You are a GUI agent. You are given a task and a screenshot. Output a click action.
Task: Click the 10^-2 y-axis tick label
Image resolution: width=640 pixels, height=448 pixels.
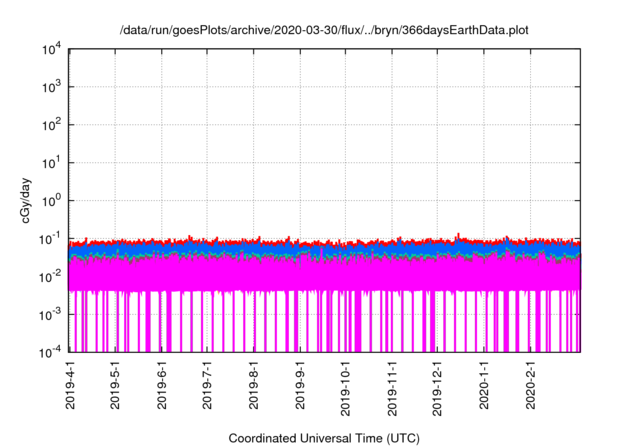(50, 277)
